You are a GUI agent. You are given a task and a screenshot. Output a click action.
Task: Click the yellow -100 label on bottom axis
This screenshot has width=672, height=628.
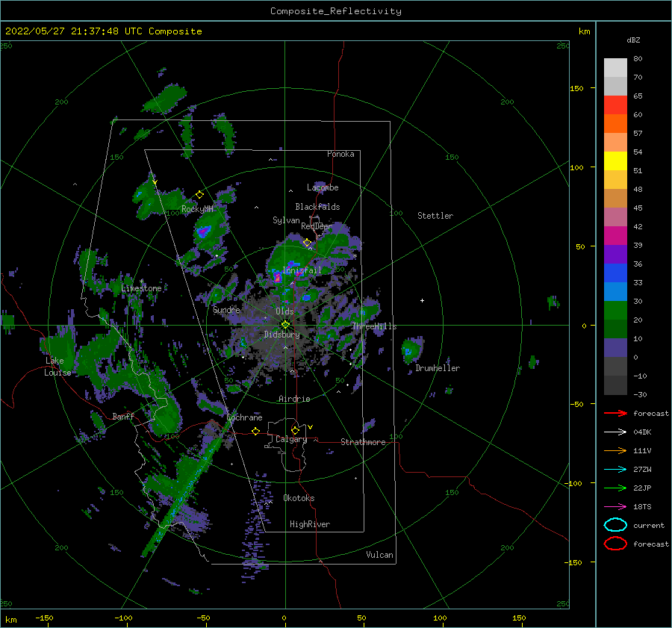pyautogui.click(x=123, y=618)
